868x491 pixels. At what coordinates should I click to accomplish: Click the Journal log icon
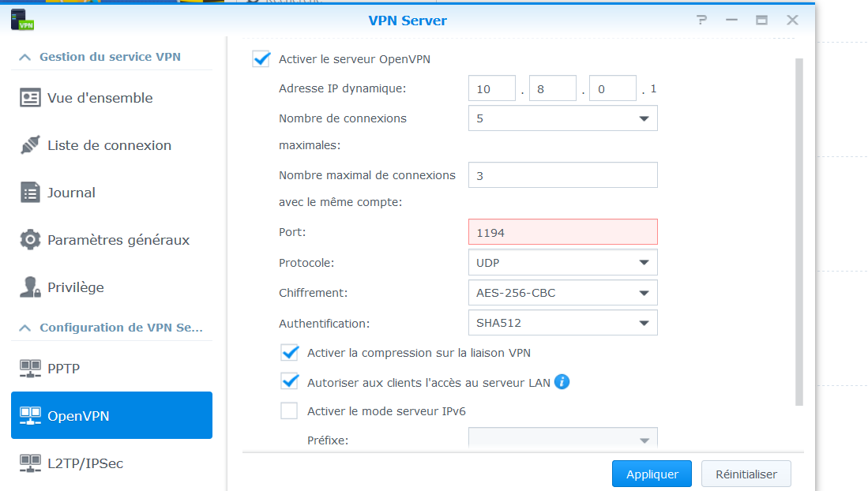click(30, 193)
